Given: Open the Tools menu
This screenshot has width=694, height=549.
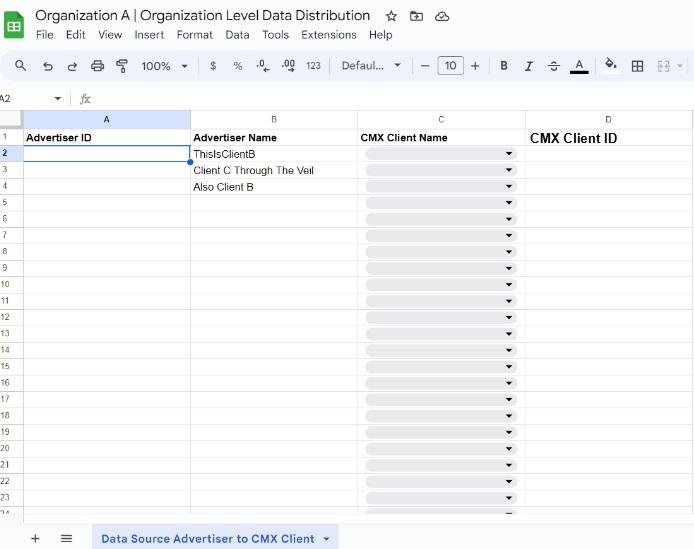Looking at the screenshot, I should (x=275, y=35).
